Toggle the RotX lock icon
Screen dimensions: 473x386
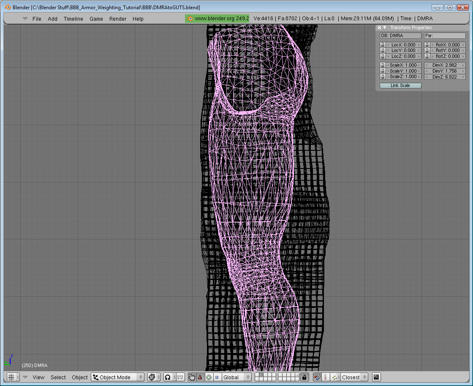point(427,45)
